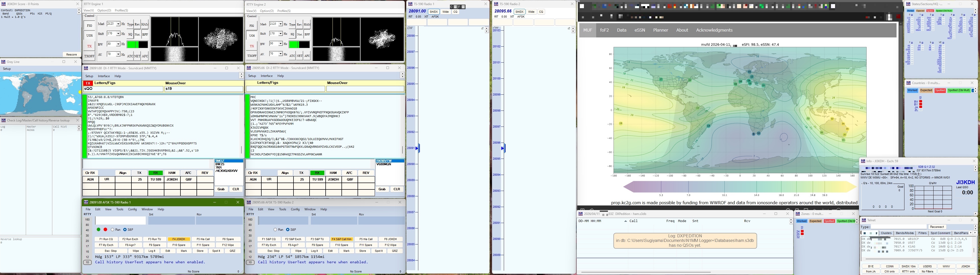Click Reconnect button in Telnet window
This screenshot has width=980, height=275.
tap(937, 227)
